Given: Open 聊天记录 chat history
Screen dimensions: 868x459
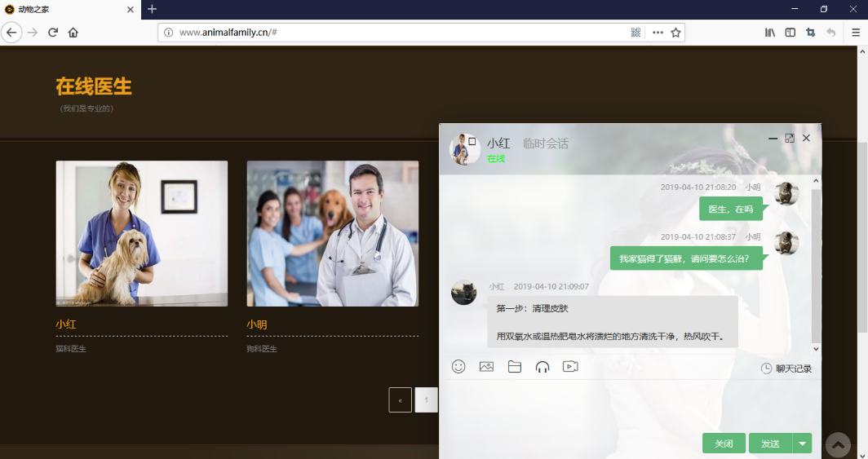Looking at the screenshot, I should (x=786, y=369).
